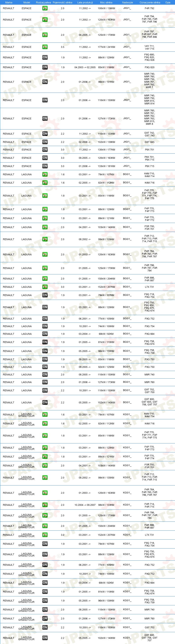
Task: Select production dates 10.2004 -> 09.2007
Action: click(x=85, y=505)
